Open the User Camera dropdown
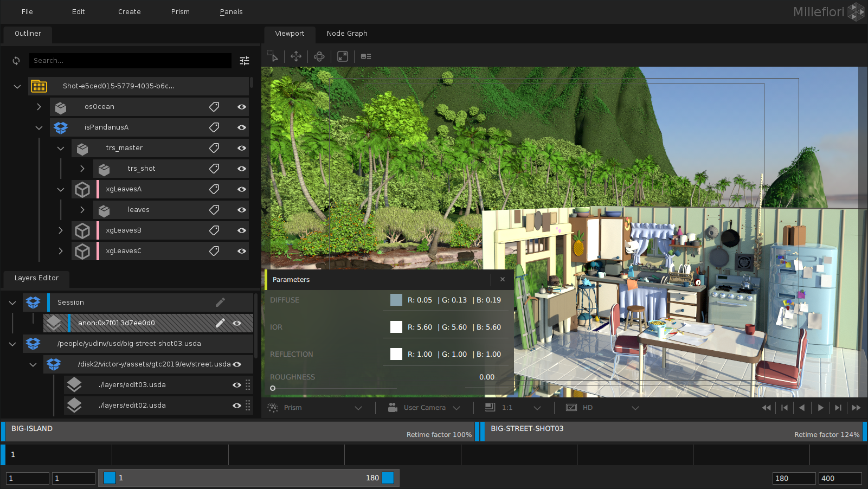This screenshot has height=489, width=868. [424, 408]
